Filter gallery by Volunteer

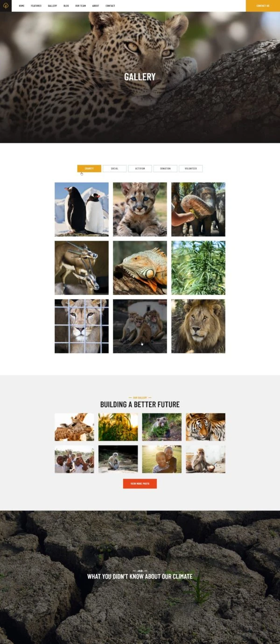click(191, 169)
